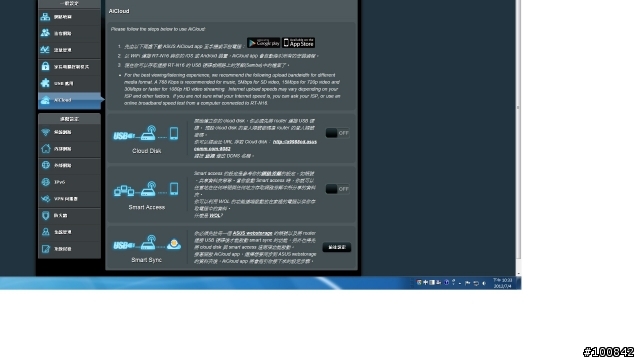Image resolution: width=640 pixels, height=360 pixels.
Task: Open the LAN settings item with house icon
Action: pyautogui.click(x=69, y=149)
